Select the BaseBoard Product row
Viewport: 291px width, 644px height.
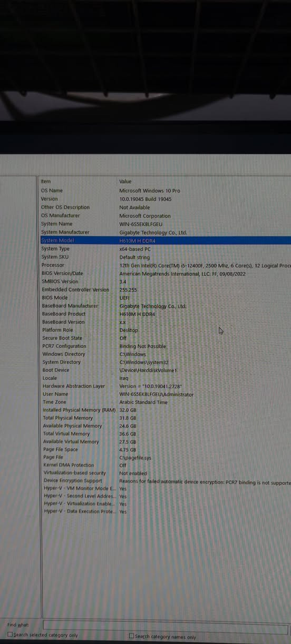[165, 314]
